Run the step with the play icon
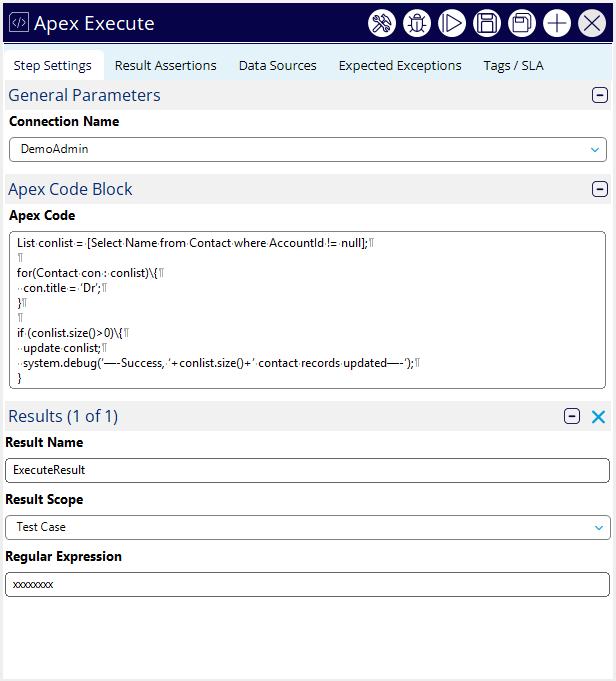616x681 pixels. tap(452, 24)
